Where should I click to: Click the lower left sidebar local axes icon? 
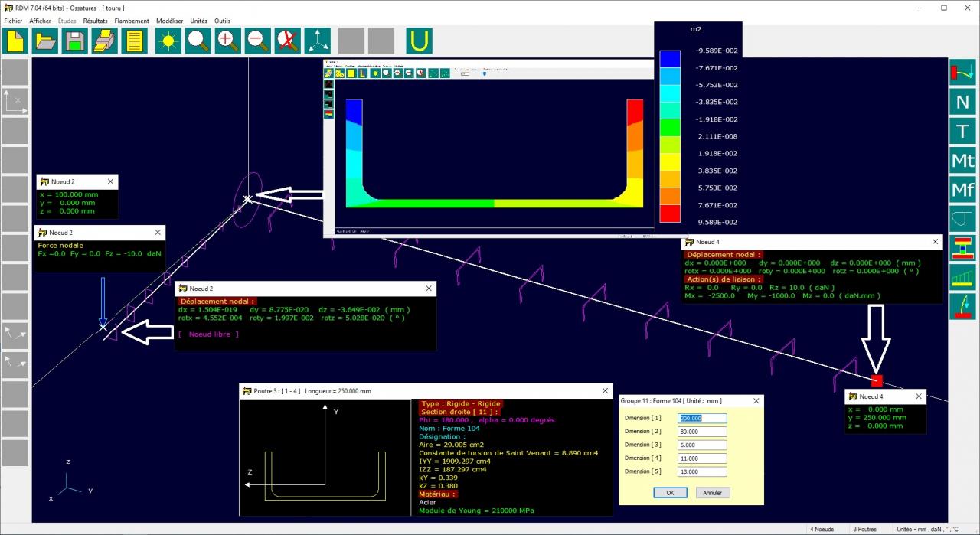point(15,364)
